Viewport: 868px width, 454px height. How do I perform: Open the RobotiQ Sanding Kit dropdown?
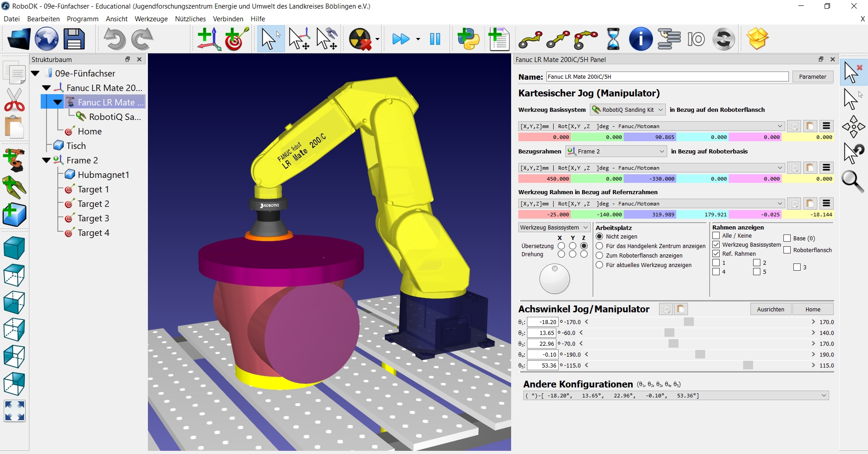click(x=627, y=110)
